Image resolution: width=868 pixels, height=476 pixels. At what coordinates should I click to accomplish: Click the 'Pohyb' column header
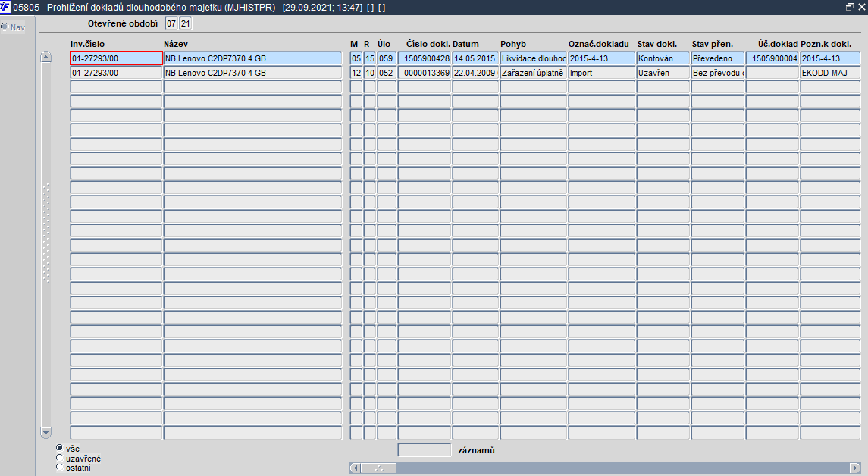[x=513, y=44]
